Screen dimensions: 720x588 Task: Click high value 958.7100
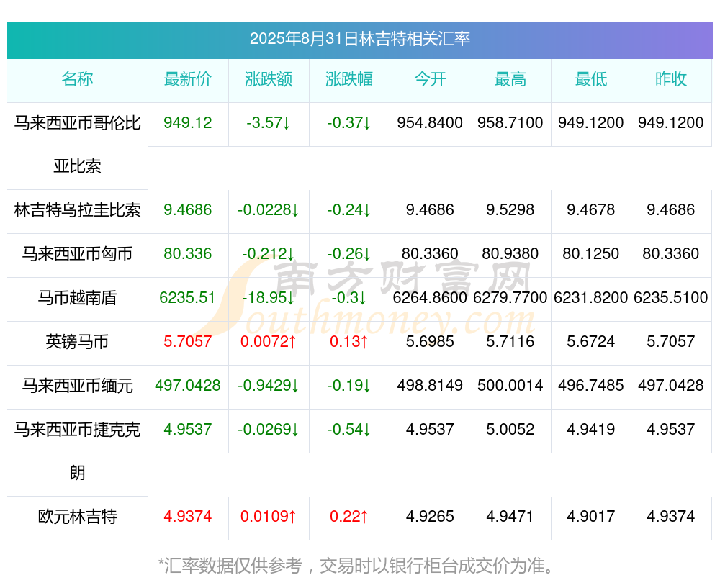510,123
